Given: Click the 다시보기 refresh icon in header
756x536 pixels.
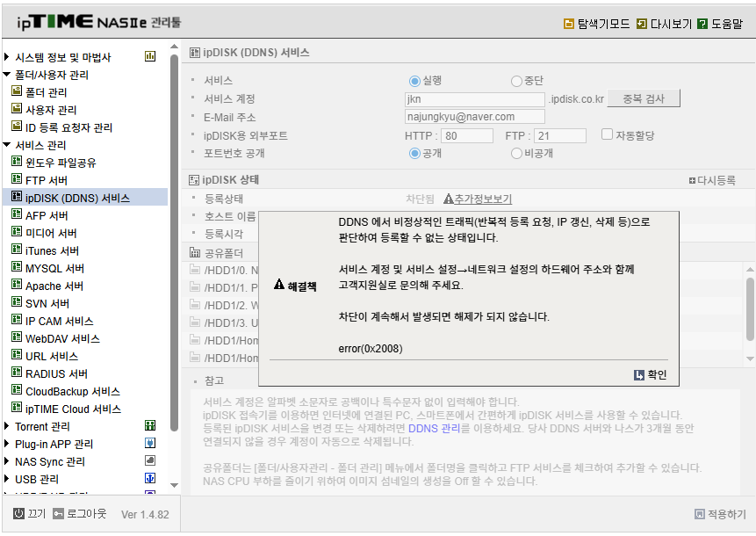Looking at the screenshot, I should pos(641,24).
